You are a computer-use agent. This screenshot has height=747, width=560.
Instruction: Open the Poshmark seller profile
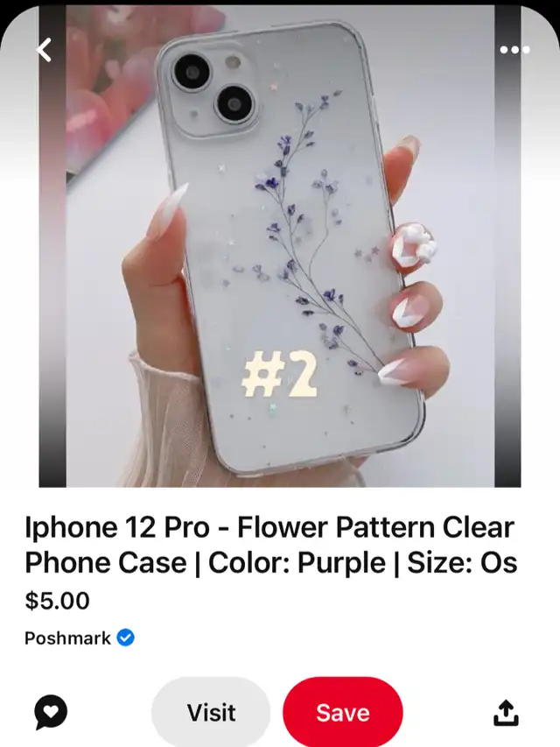[67, 638]
